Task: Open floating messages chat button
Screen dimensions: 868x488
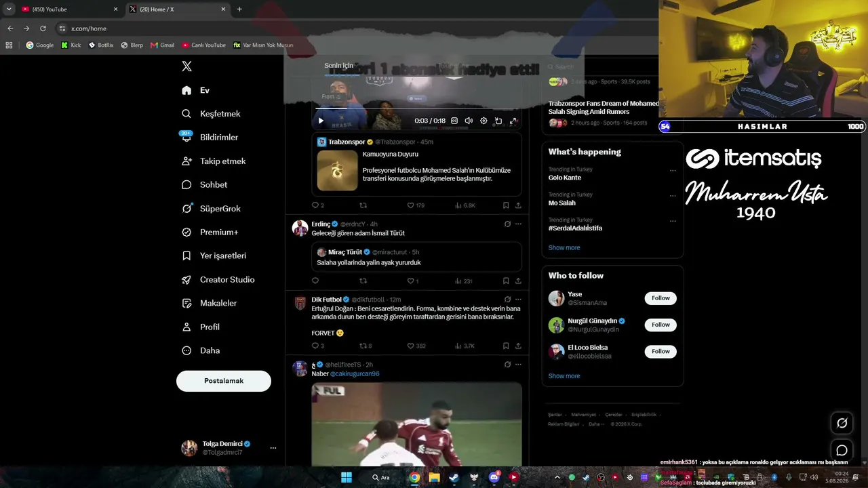Action: click(842, 450)
